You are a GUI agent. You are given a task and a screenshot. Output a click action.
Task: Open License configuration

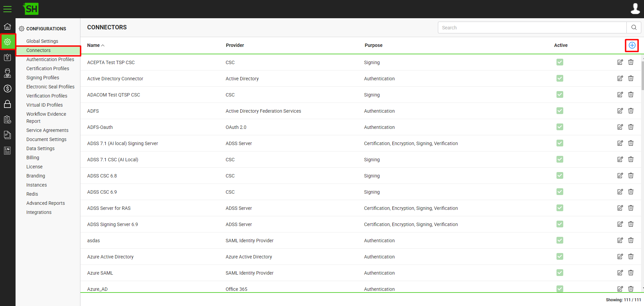34,167
